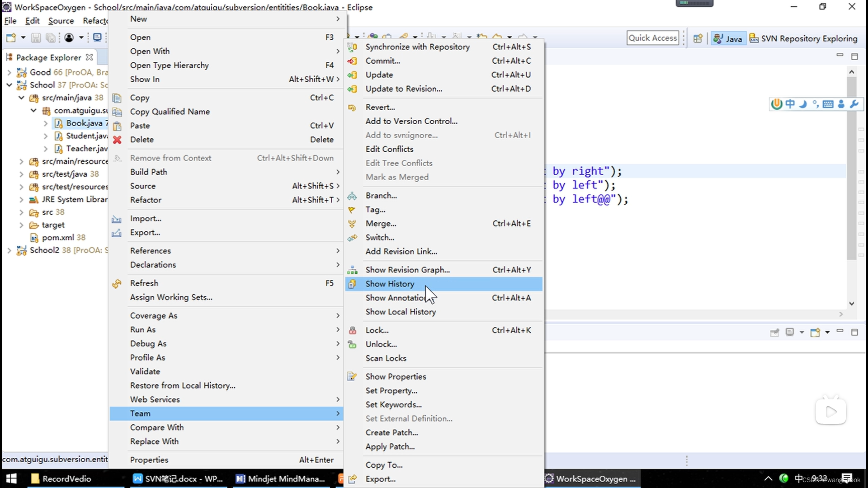Click the Copy icon in context menu
The width and height of the screenshot is (868, 488).
117,98
